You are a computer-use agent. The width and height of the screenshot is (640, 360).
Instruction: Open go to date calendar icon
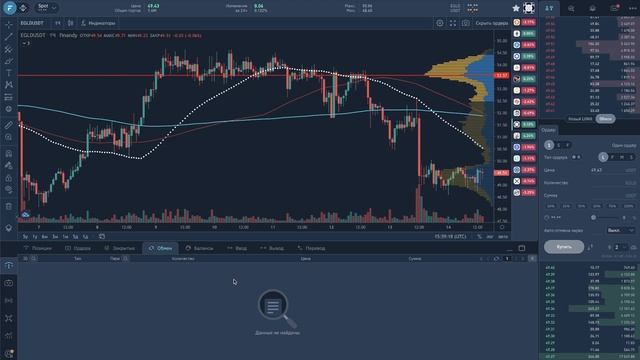[x=102, y=236]
